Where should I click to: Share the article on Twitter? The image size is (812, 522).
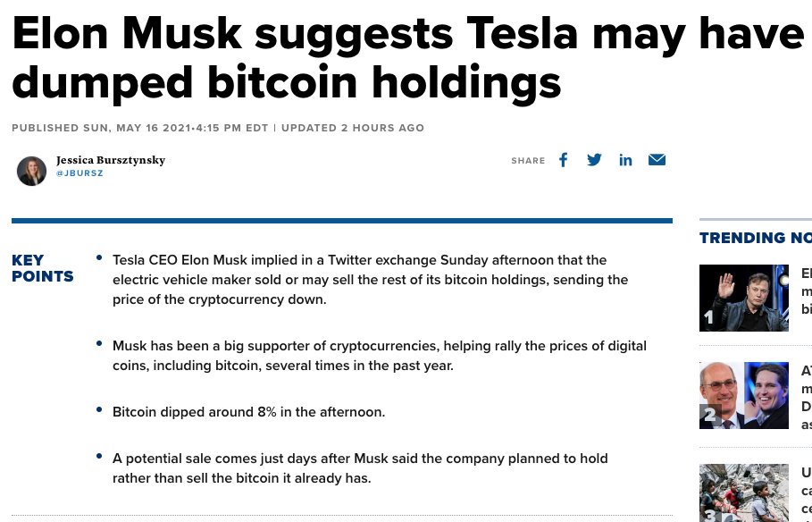point(594,160)
